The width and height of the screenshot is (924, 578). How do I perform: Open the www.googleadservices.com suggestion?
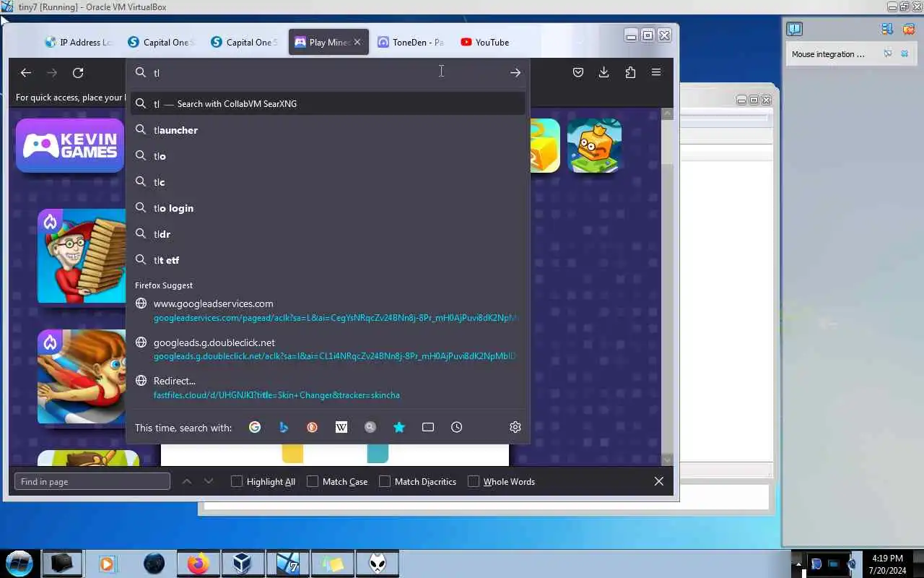(328, 311)
